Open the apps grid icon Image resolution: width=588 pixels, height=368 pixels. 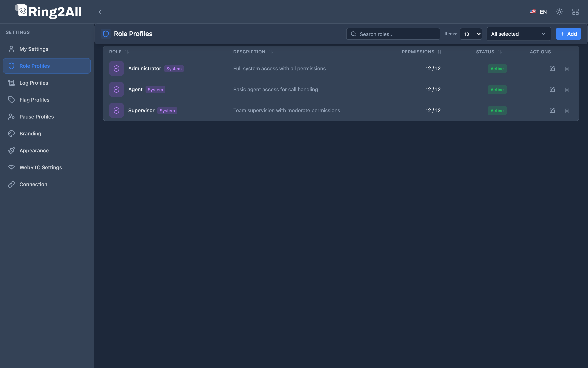tap(575, 12)
